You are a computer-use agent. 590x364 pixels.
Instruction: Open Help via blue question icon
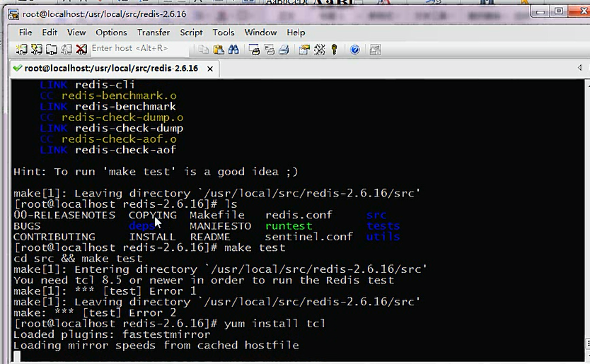tap(354, 49)
